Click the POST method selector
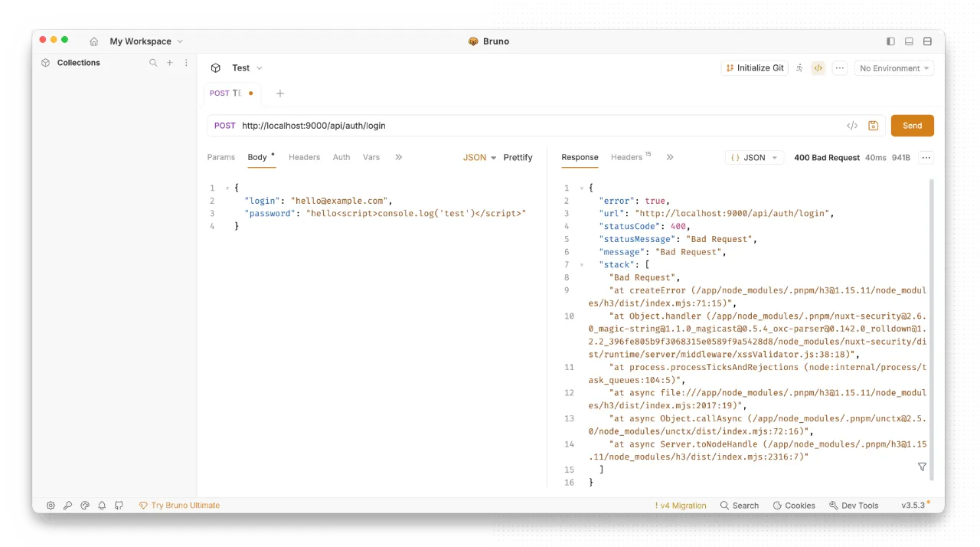 click(224, 126)
